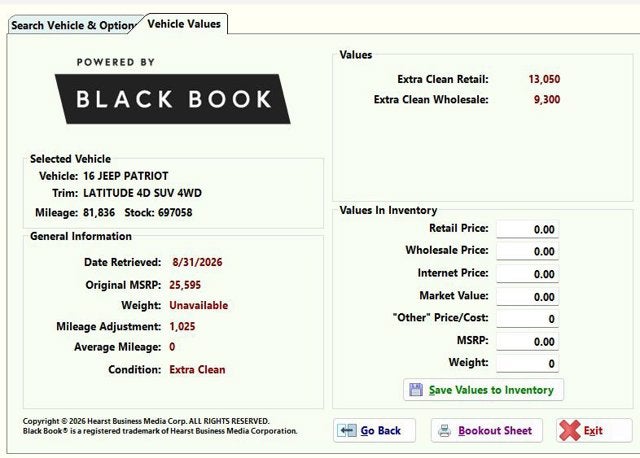This screenshot has width=640, height=458.
Task: Select the Vehicle Values tab
Action: point(184,24)
